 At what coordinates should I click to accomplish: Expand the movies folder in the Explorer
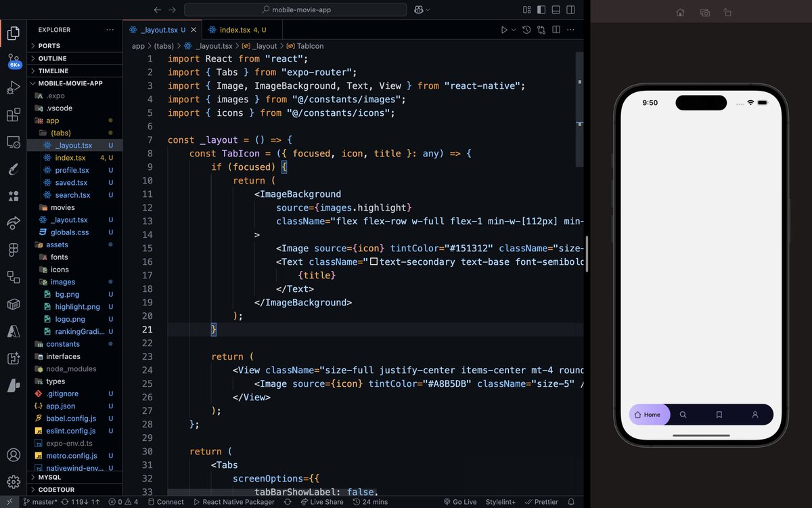click(x=75, y=207)
